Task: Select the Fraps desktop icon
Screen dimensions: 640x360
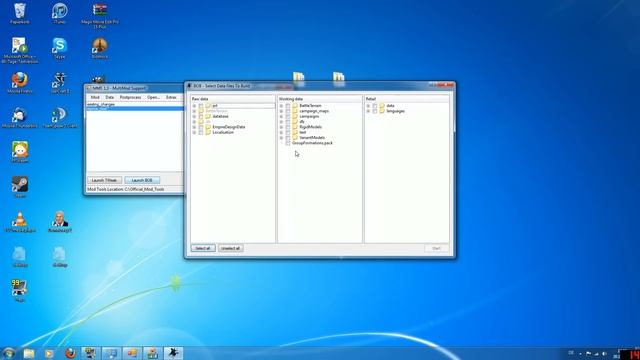Action: (20, 290)
